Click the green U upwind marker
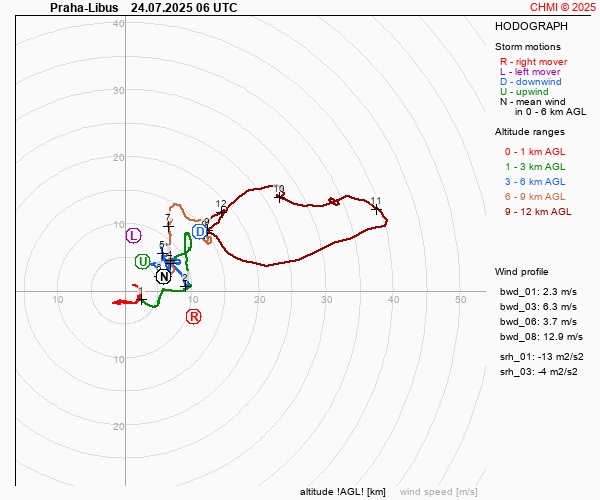This screenshot has width=600, height=500. 143,262
